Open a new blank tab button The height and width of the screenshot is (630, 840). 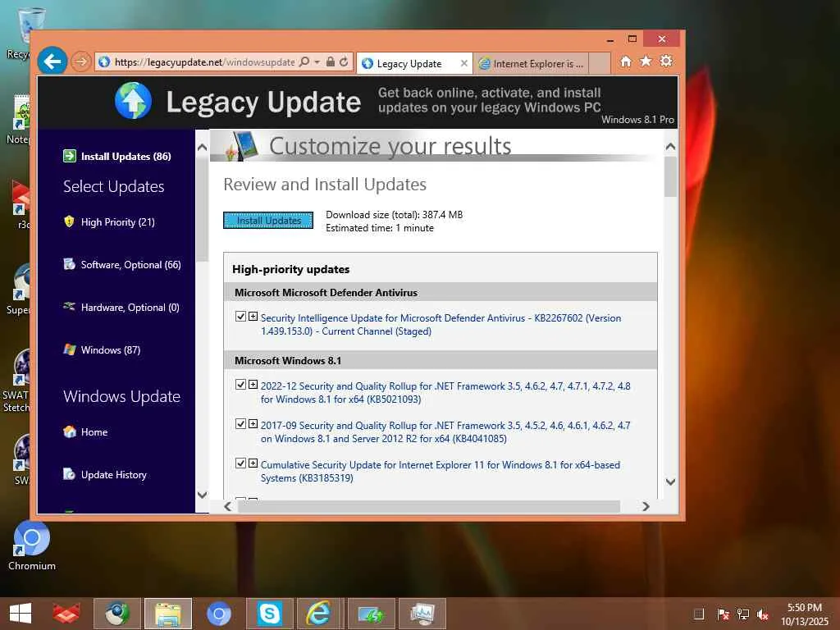[600, 63]
